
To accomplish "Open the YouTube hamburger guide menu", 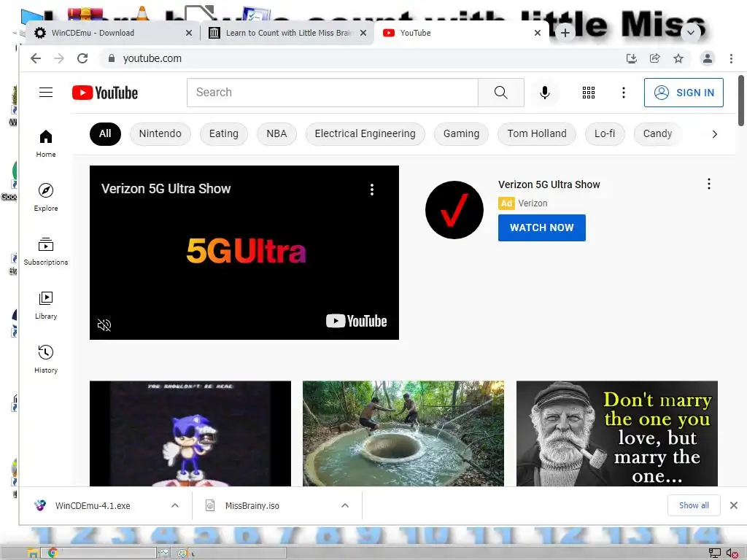I will click(x=46, y=93).
